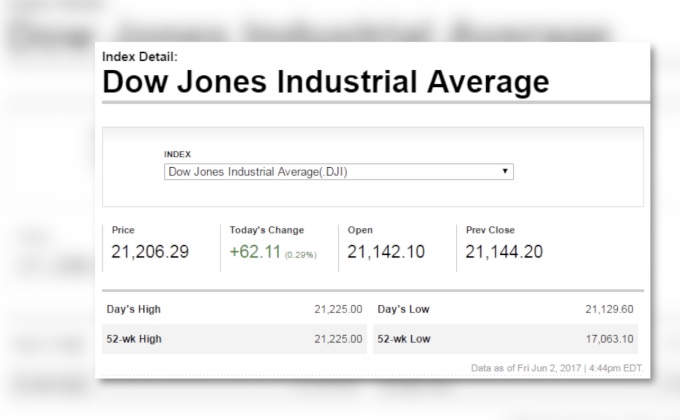Select the 52-wk Low value 17,063.10
680x420 pixels.
[609, 339]
